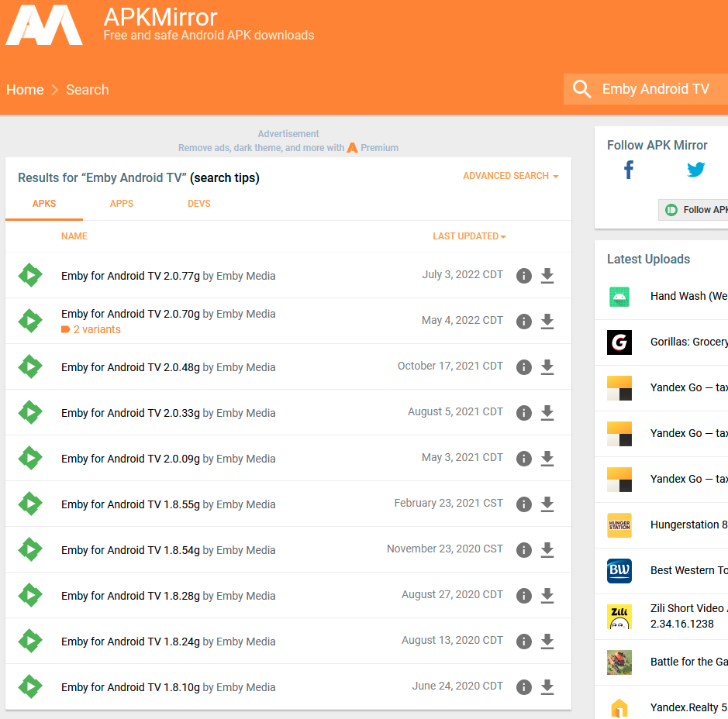This screenshot has height=719, width=728.
Task: Switch to the APPS tab
Action: click(122, 204)
